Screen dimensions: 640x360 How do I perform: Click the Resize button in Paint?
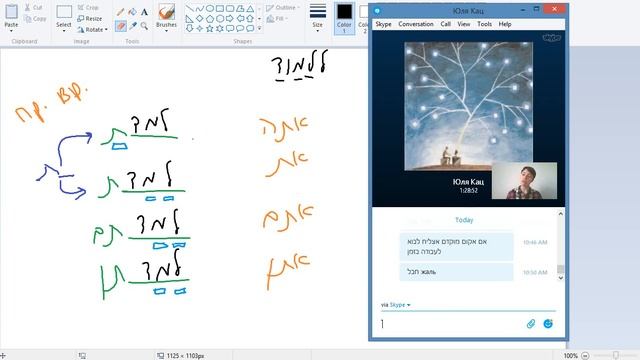click(x=89, y=19)
